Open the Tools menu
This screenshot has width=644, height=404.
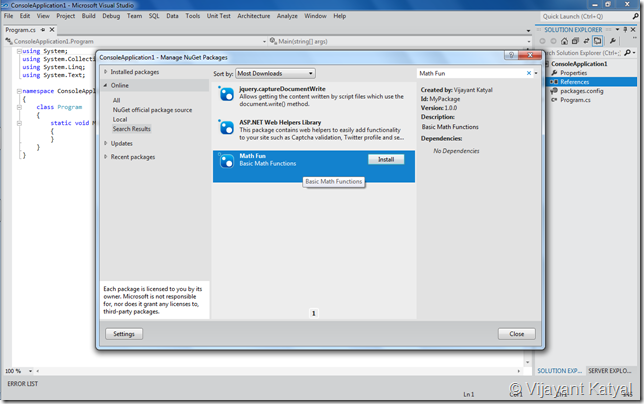[x=193, y=16]
